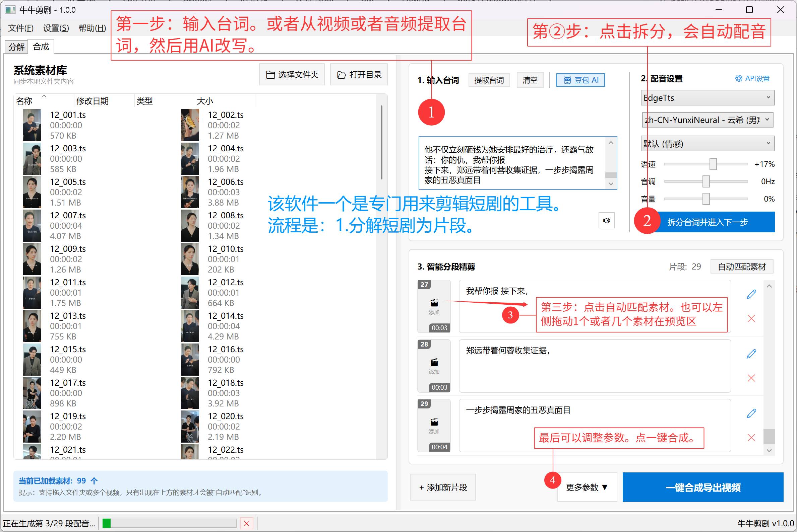Image resolution: width=797 pixels, height=532 pixels.
Task: Click the 语速 speed slider handle
Action: pyautogui.click(x=713, y=164)
